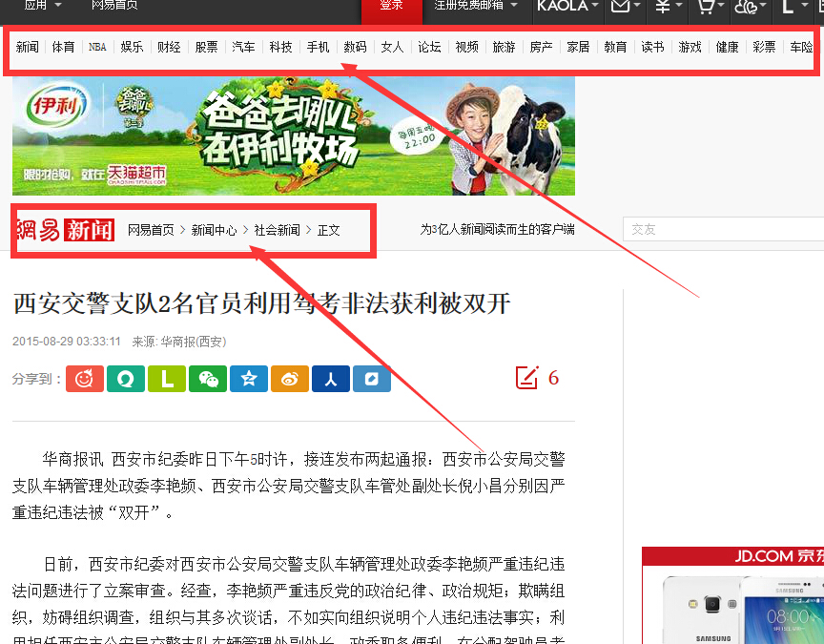Click the search input field
Screen dimensions: 824x644
[723, 229]
